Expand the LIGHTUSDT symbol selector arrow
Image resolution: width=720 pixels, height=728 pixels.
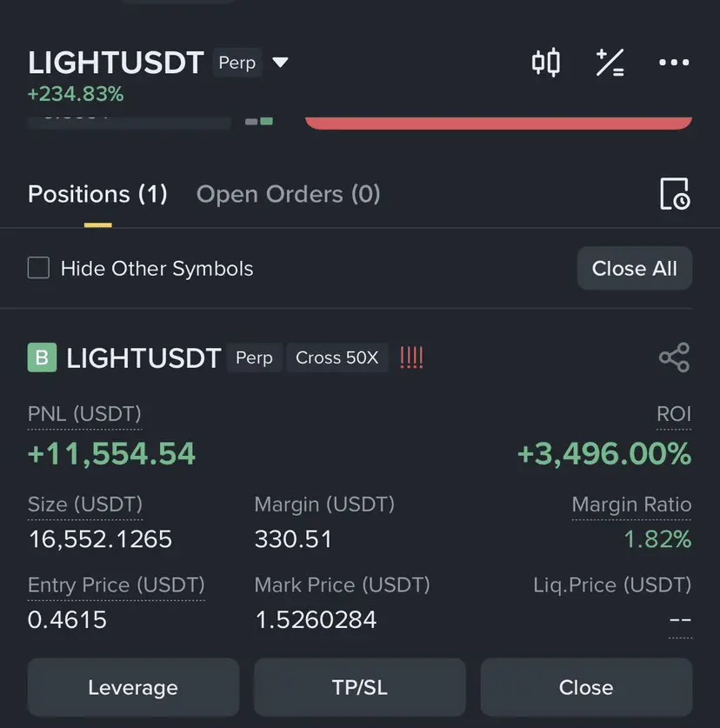[280, 63]
